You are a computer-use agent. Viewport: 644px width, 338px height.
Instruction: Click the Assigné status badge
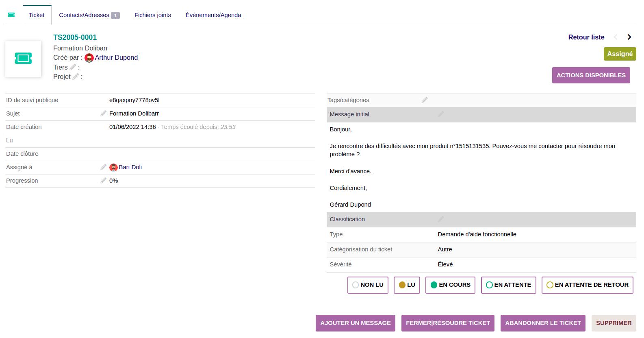click(x=620, y=54)
